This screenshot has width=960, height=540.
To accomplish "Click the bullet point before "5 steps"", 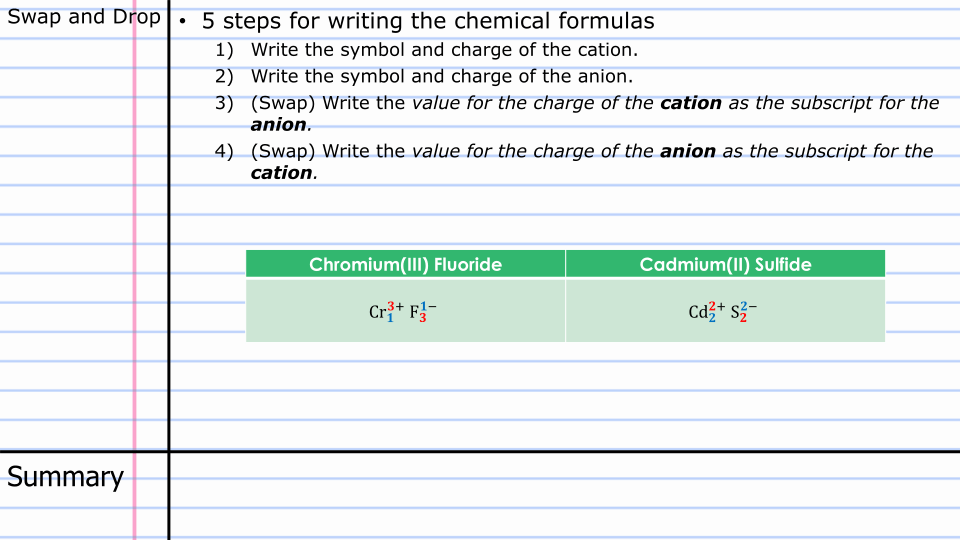I will coord(183,21).
